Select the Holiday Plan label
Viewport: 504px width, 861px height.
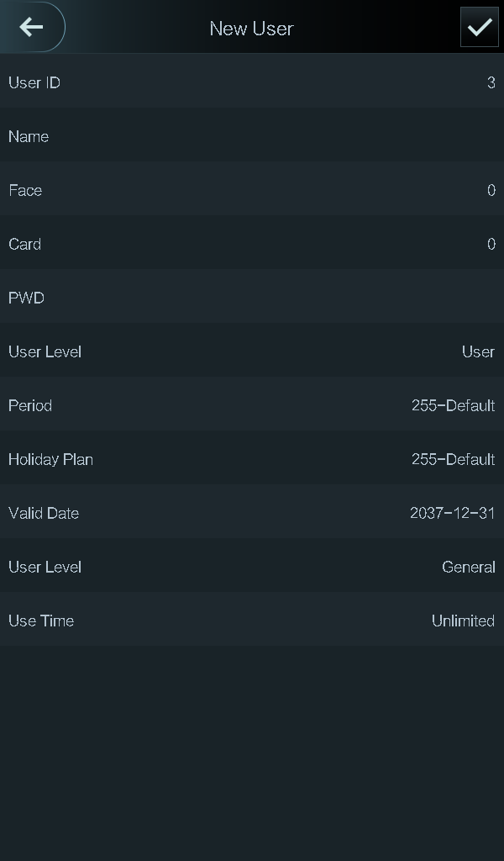pyautogui.click(x=50, y=459)
